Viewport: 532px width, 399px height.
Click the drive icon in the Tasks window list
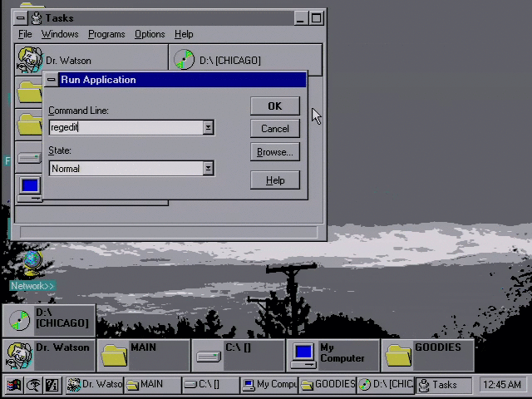point(30,158)
